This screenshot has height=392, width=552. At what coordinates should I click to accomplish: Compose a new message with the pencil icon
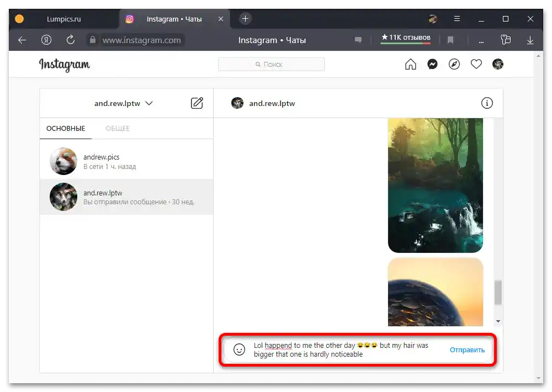[x=197, y=103]
